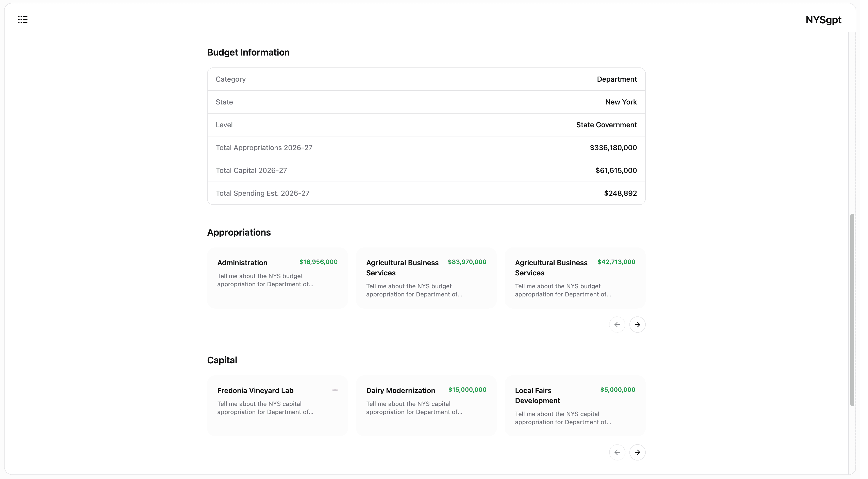Select the Administration appropriation card
The image size is (868, 479).
coord(277,278)
